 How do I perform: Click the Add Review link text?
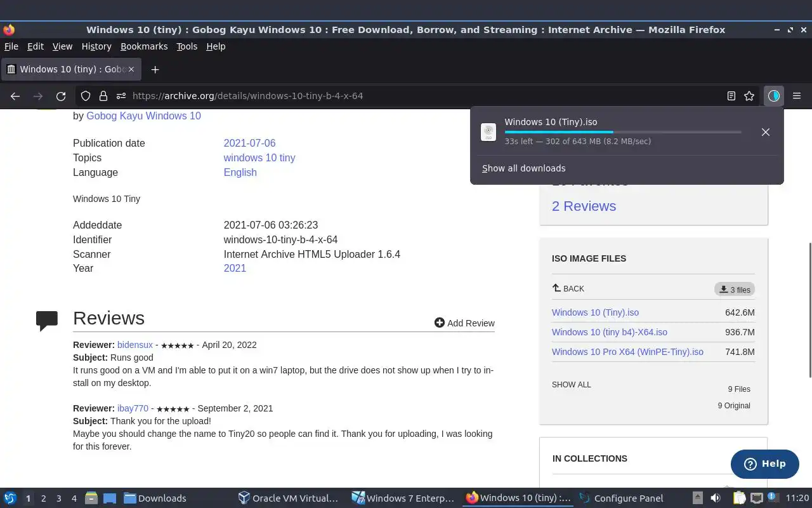471,323
